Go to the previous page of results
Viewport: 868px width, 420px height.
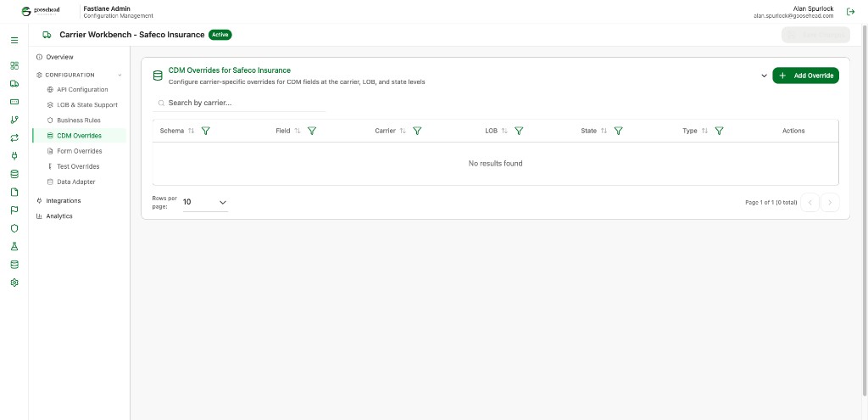[810, 203]
